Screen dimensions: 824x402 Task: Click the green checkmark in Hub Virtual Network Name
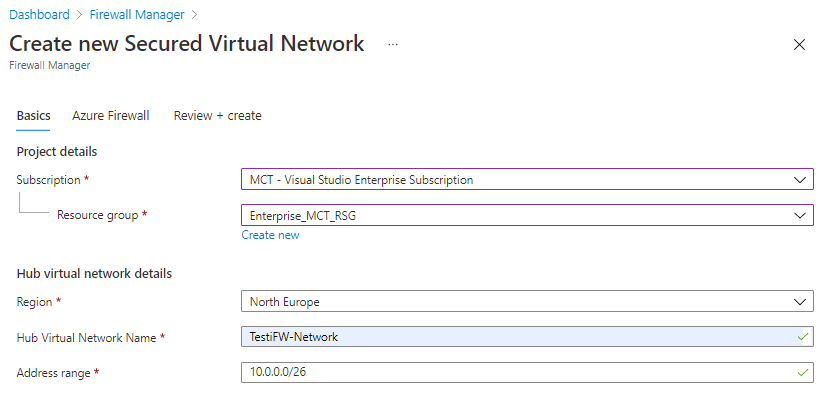[x=802, y=337]
